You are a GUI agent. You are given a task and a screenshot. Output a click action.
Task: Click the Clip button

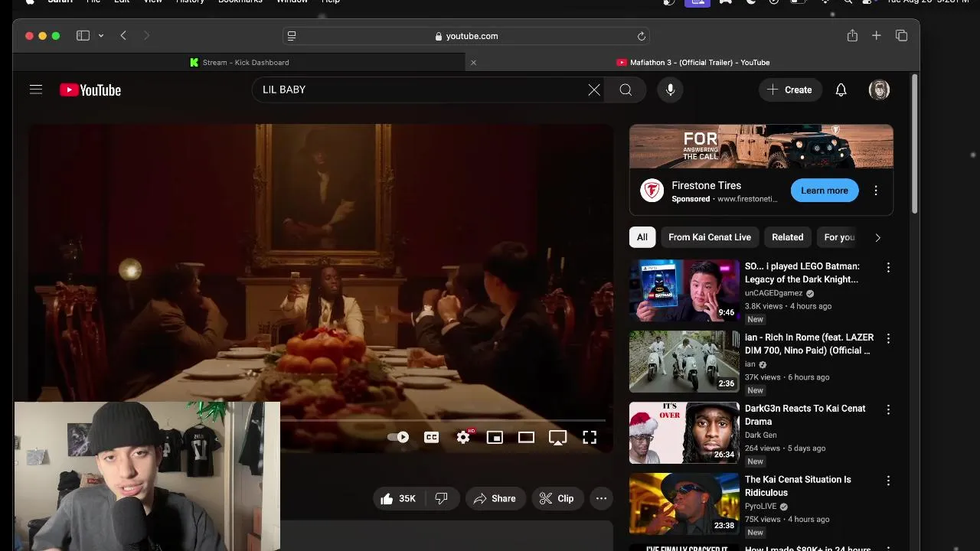(557, 498)
